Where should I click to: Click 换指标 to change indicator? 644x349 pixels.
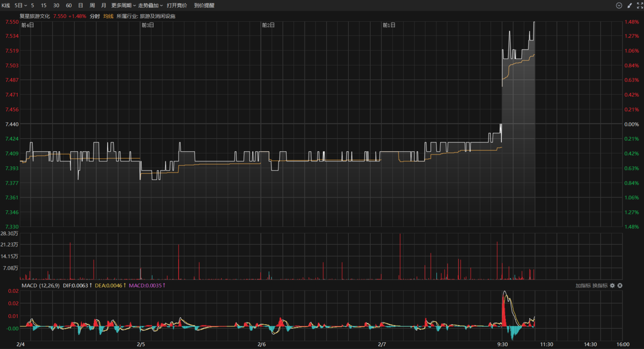pos(600,286)
